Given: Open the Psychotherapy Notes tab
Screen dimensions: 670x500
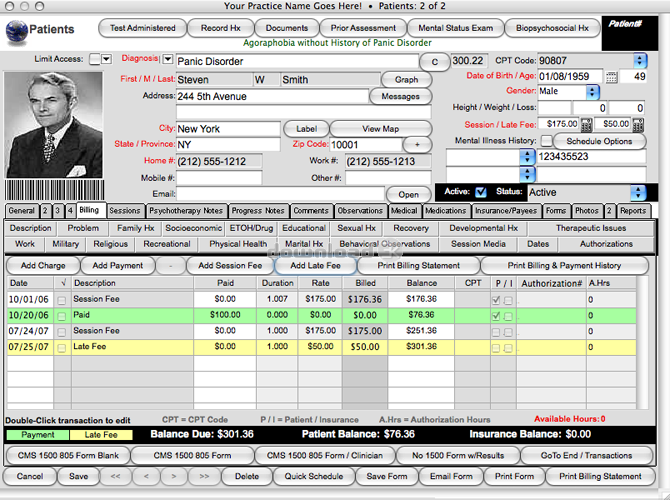Looking at the screenshot, I should tap(186, 211).
